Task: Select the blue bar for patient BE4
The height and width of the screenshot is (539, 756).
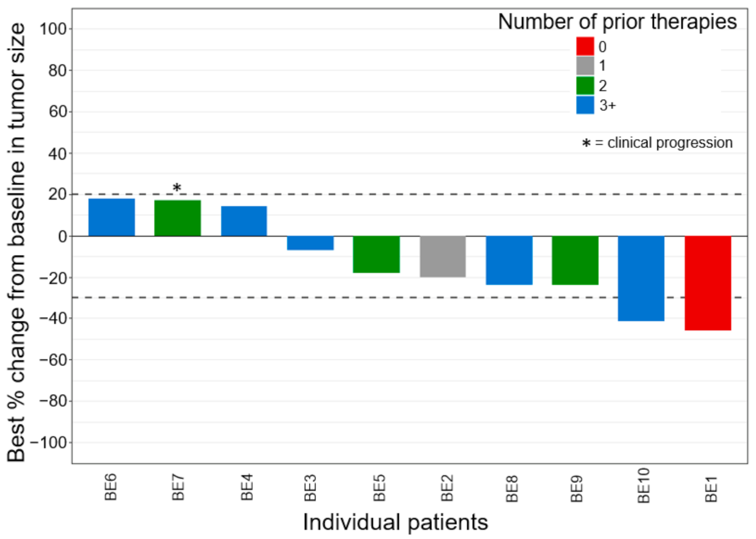Action: click(244, 221)
